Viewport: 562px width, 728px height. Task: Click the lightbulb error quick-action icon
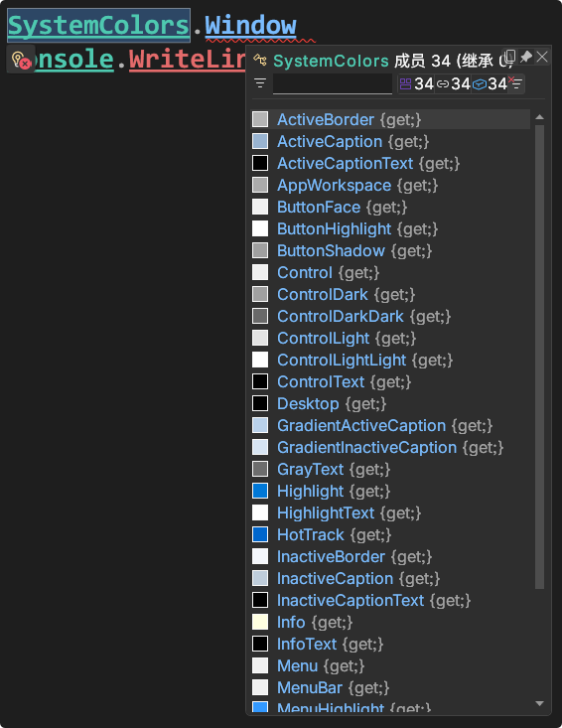pos(21,60)
